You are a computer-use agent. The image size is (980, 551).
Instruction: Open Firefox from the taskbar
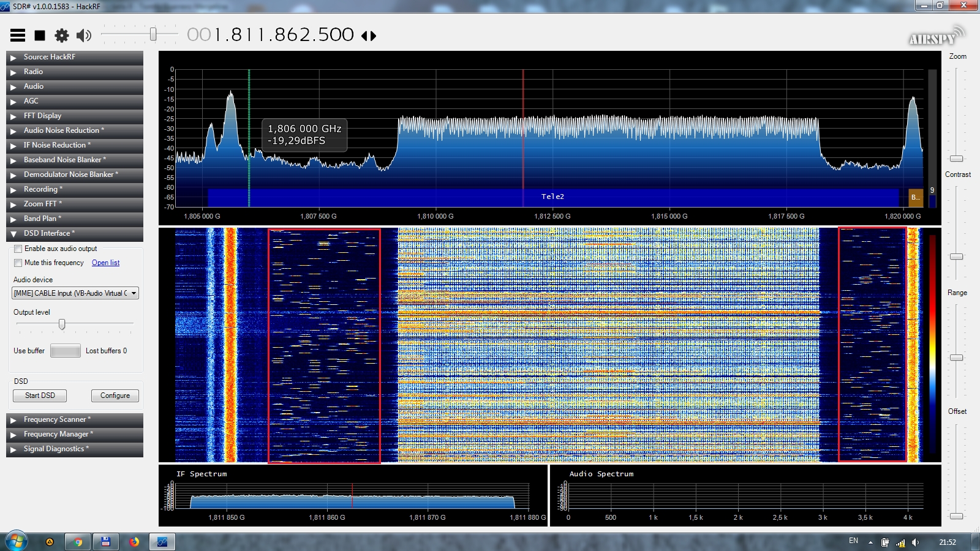point(134,542)
